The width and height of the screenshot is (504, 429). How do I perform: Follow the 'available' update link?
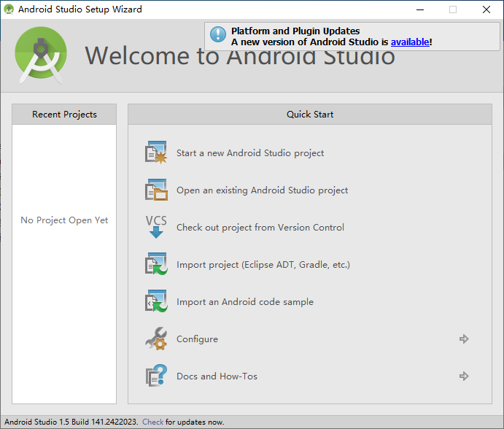410,42
